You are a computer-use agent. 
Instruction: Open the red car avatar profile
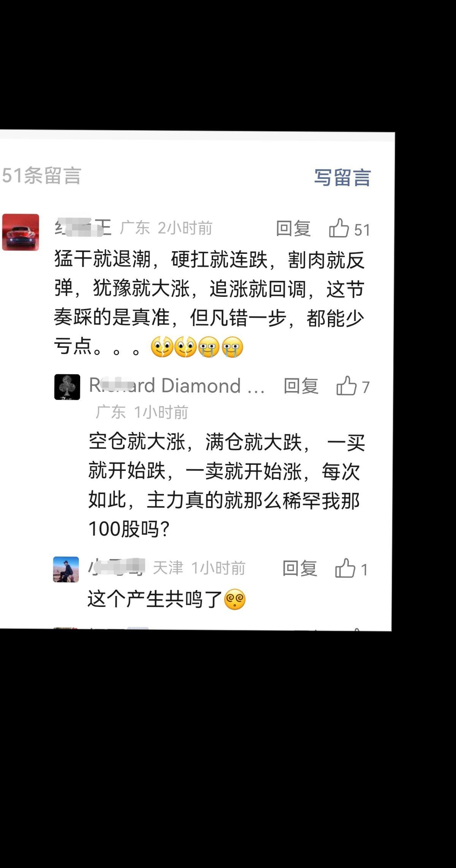point(21,232)
